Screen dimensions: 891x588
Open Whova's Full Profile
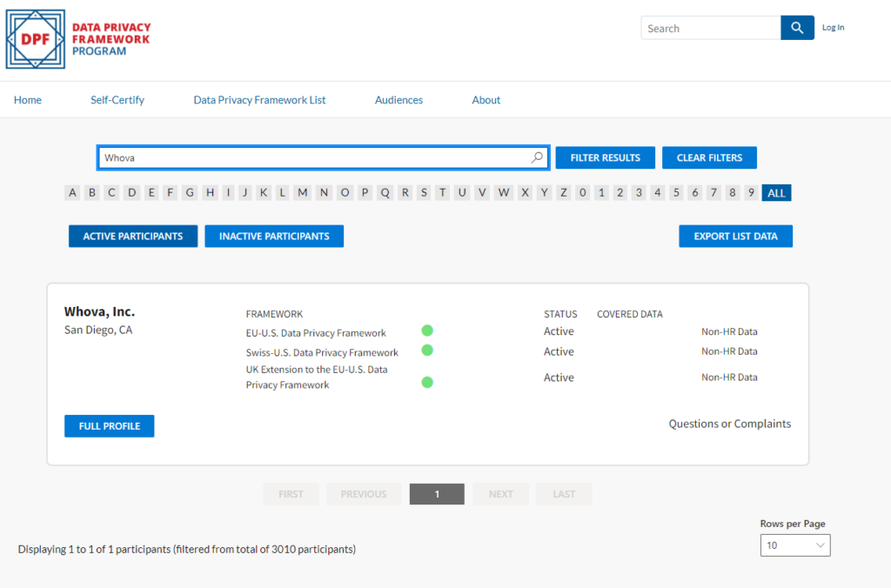[109, 426]
